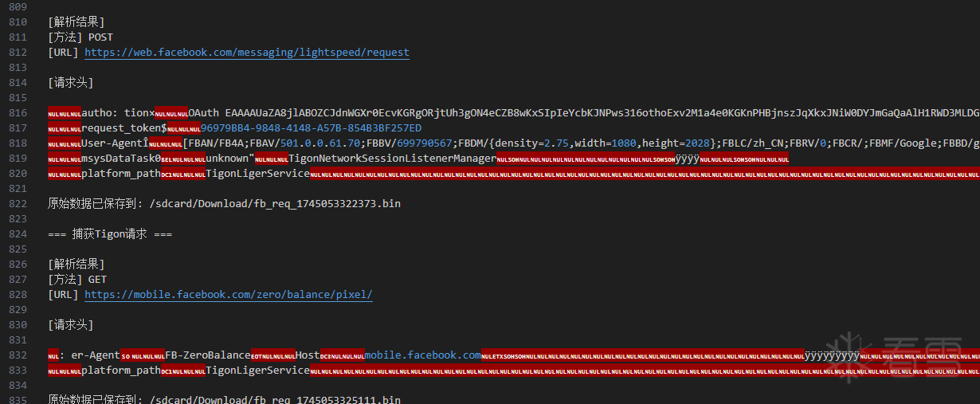Click platform_path on line 833
Screen dimensions: 980x404
pyautogui.click(x=121, y=371)
